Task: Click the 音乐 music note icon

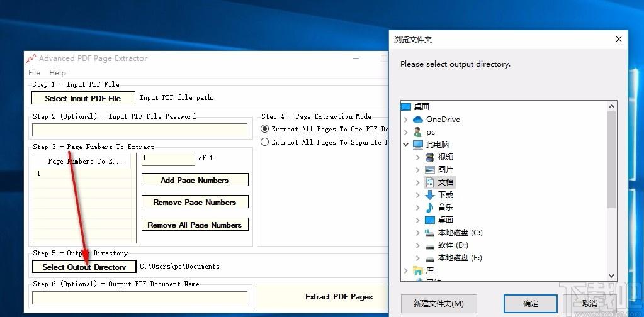Action: (429, 207)
